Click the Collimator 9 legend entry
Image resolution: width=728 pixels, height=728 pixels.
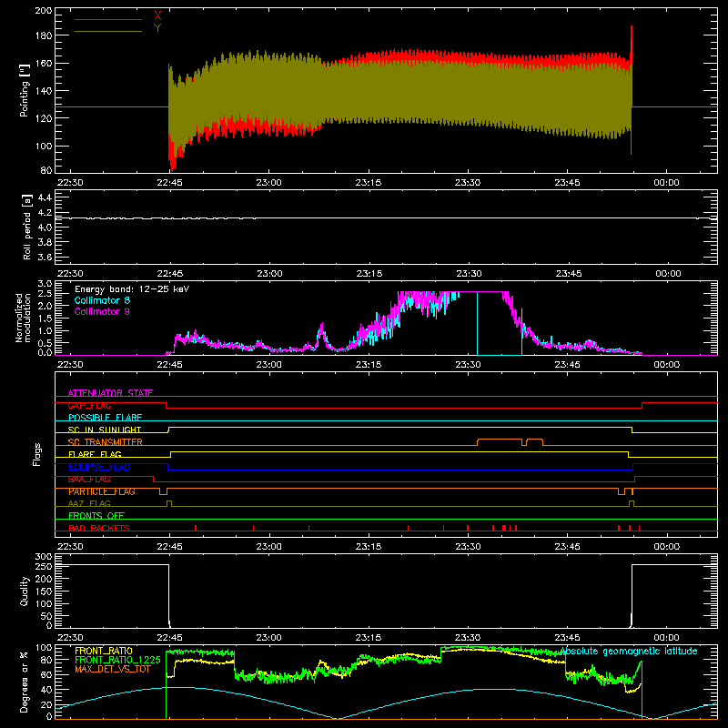[102, 311]
